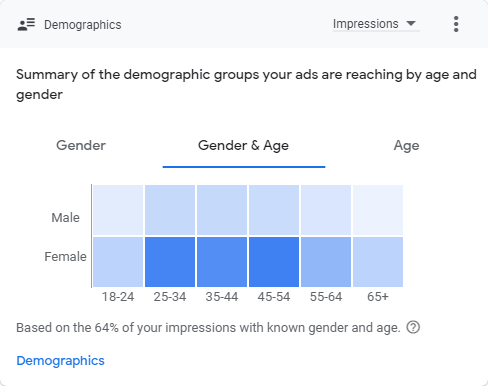Select the Male 35-44 heatmap cell
The height and width of the screenshot is (386, 488).
pyautogui.click(x=222, y=210)
